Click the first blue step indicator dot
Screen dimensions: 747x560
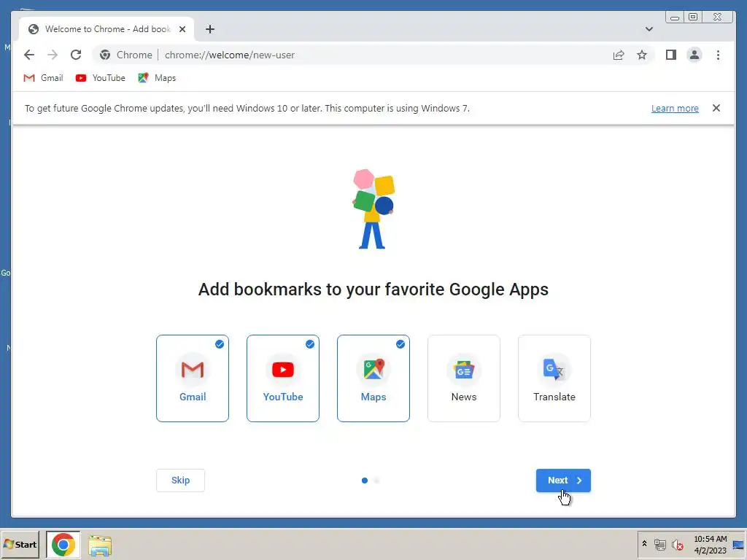pyautogui.click(x=365, y=481)
